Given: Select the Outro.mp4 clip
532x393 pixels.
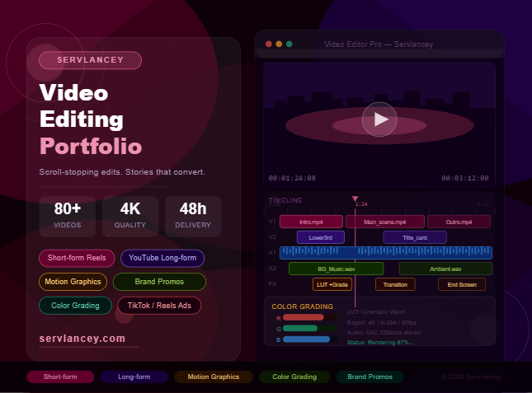Looking at the screenshot, I should click(x=459, y=222).
